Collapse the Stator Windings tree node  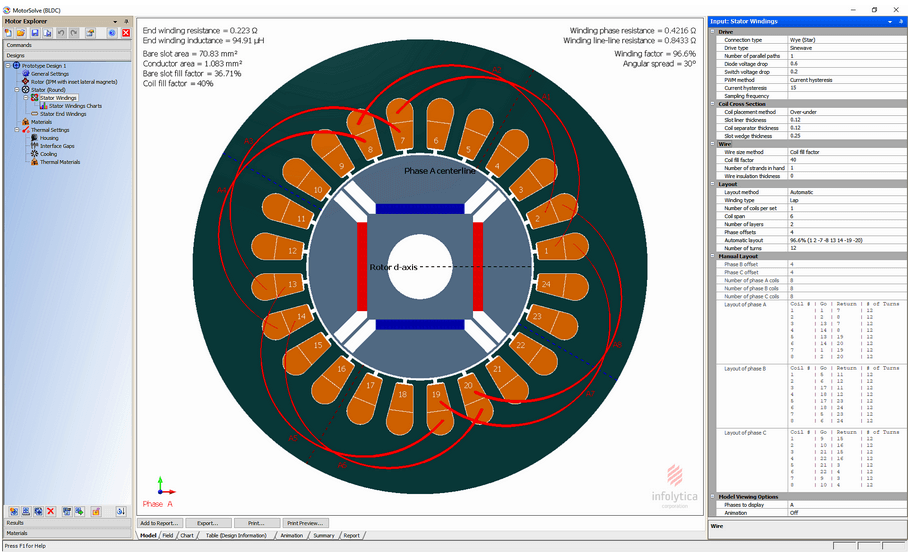click(26, 97)
